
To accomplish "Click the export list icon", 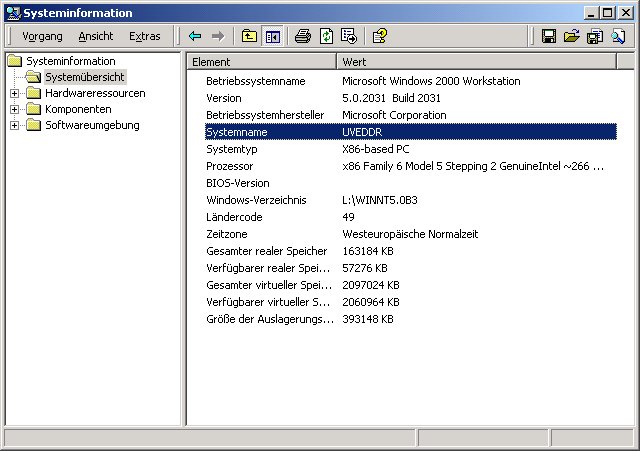I will [348, 36].
